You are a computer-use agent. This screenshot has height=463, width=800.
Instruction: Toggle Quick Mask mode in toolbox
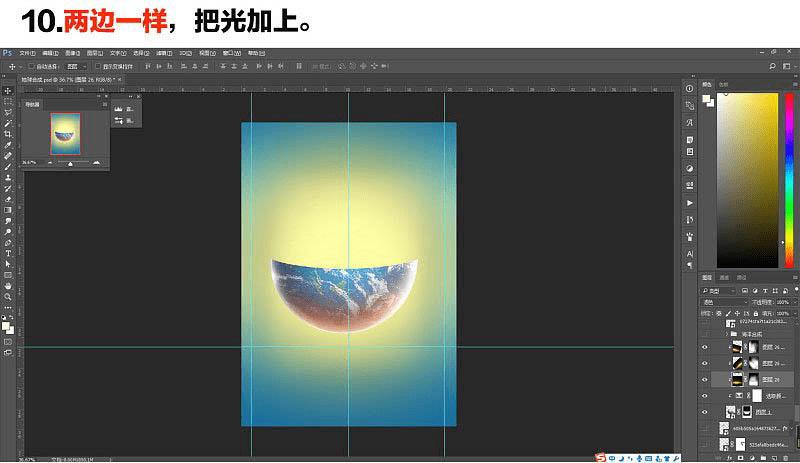(8, 342)
